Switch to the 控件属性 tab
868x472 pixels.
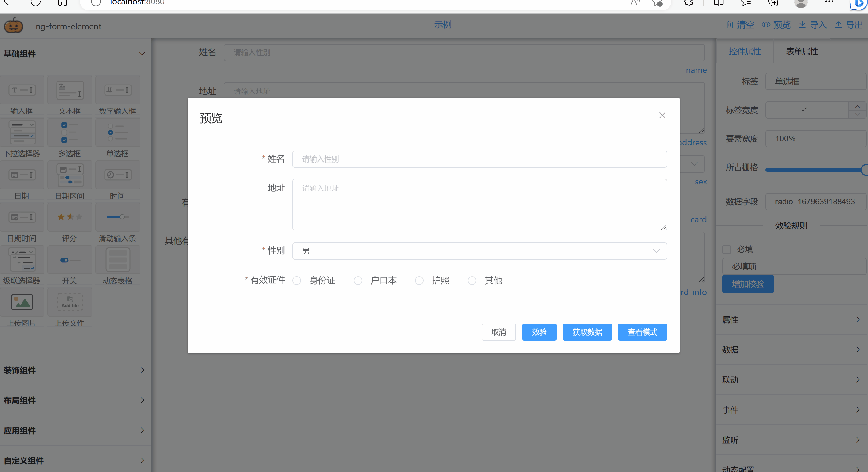click(745, 52)
